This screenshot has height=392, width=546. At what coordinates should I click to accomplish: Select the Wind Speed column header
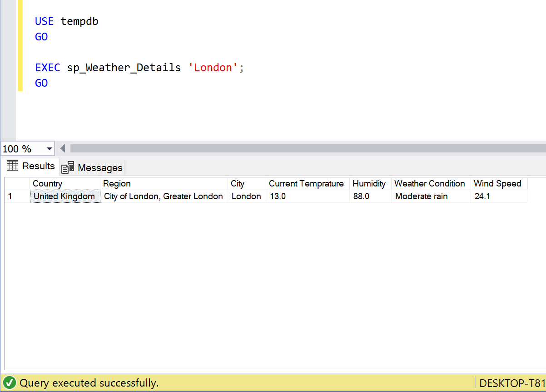click(498, 184)
